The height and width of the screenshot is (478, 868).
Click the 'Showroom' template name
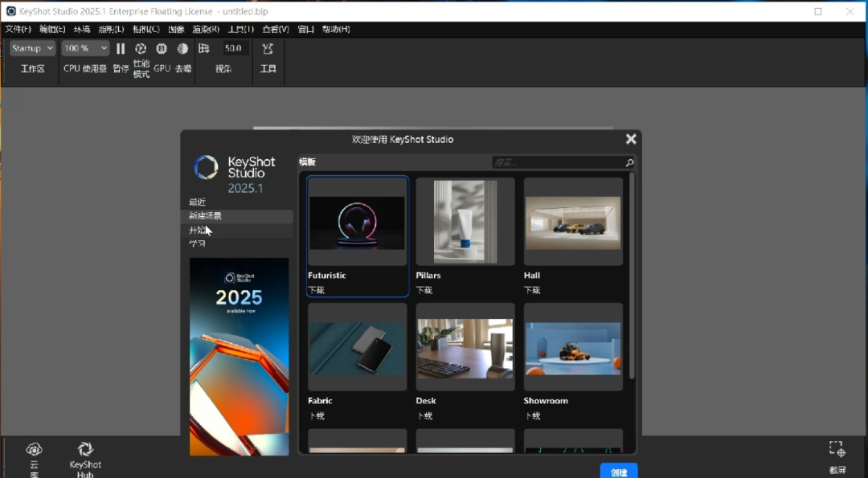pos(547,401)
